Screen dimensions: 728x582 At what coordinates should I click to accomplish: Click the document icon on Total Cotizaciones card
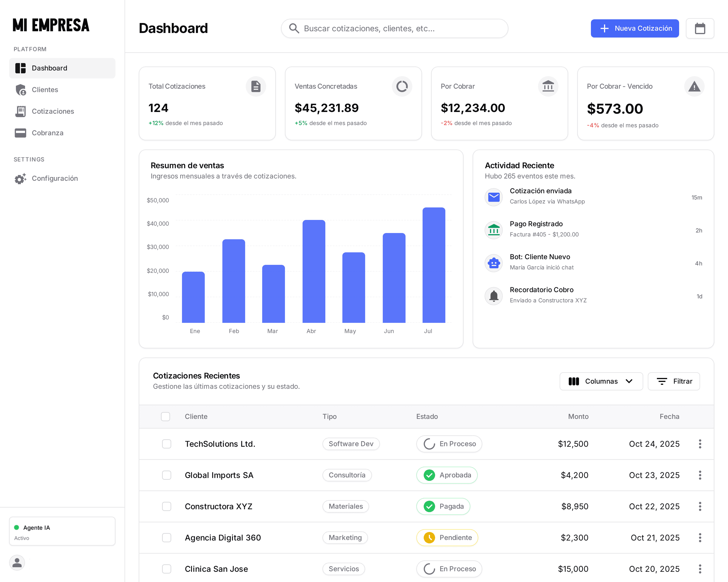coord(256,86)
